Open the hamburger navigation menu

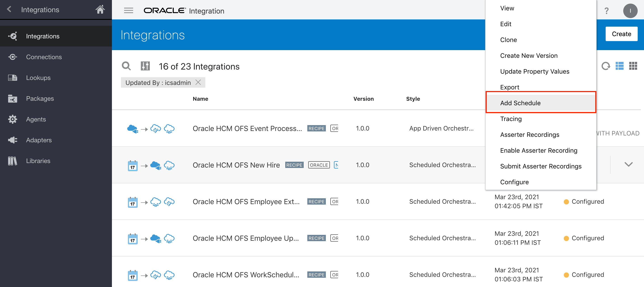pyautogui.click(x=128, y=11)
